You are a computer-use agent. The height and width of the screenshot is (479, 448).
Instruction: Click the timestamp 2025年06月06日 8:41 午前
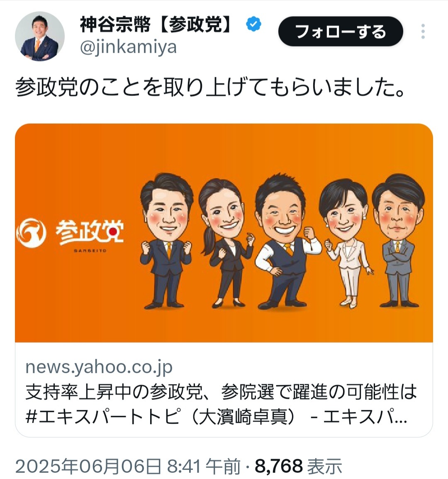[128, 467]
